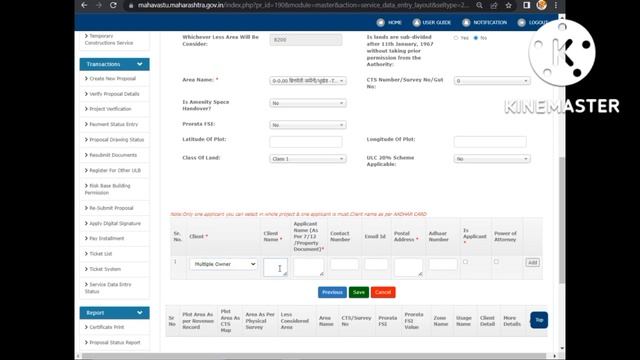
Task: Click the red Cancel button
Action: click(383, 292)
